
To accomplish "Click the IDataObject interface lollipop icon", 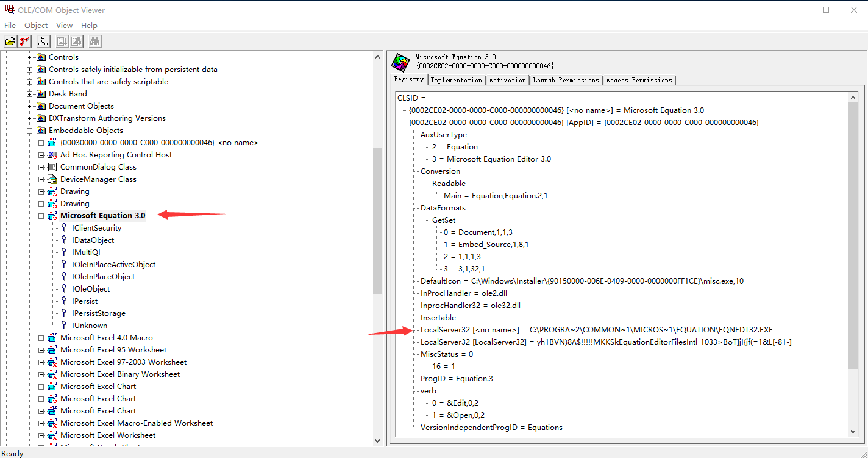I will (x=64, y=240).
